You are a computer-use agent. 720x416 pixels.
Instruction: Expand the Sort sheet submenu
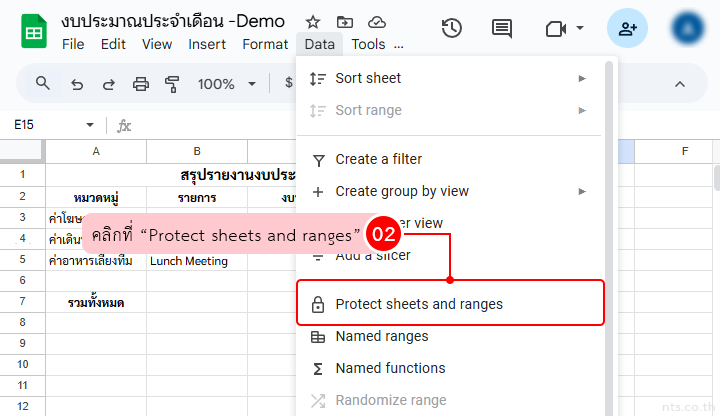(x=450, y=79)
